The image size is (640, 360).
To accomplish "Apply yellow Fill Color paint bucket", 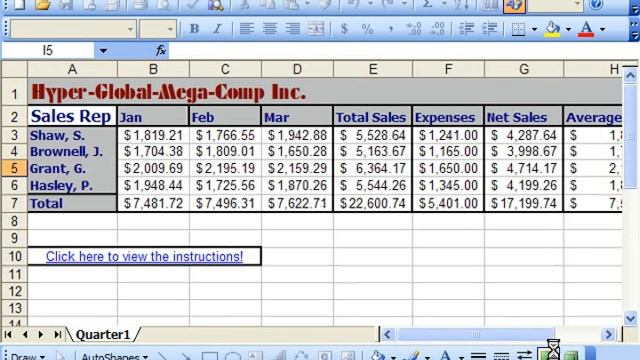I will click(552, 29).
